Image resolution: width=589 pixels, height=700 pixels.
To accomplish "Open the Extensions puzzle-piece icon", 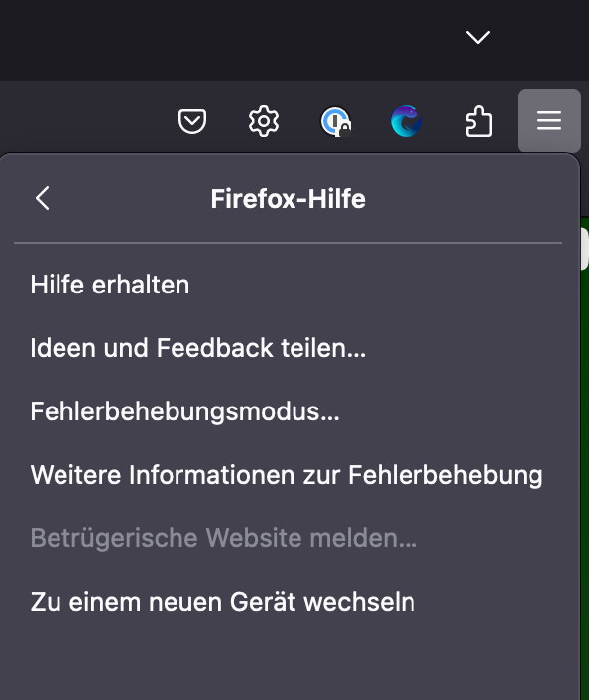I will click(478, 121).
